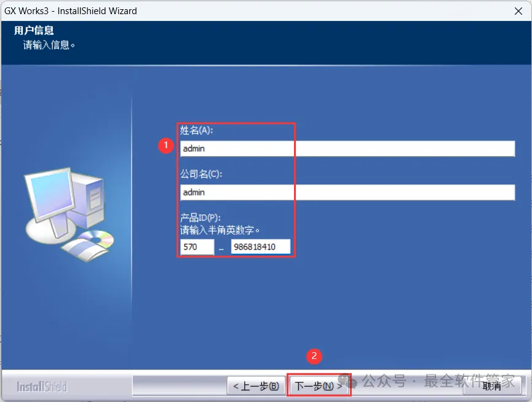The width and height of the screenshot is (532, 402).
Task: Click the 姓名(A): label text
Action: coord(196,130)
